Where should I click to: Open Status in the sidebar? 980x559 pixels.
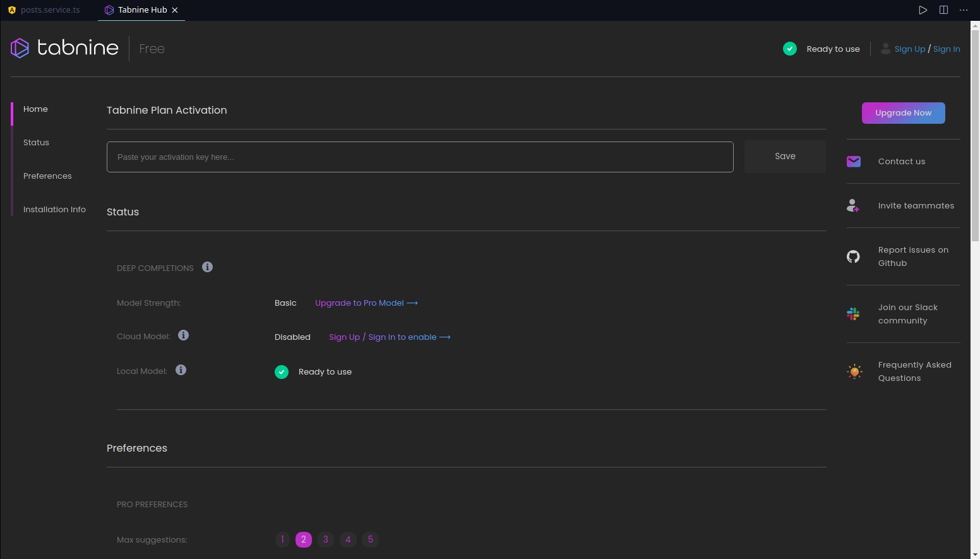(x=36, y=143)
